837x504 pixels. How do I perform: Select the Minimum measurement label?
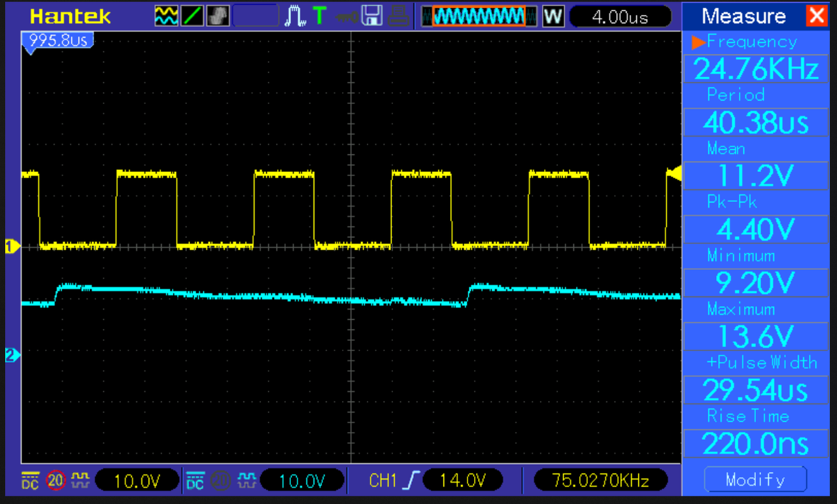click(x=741, y=256)
